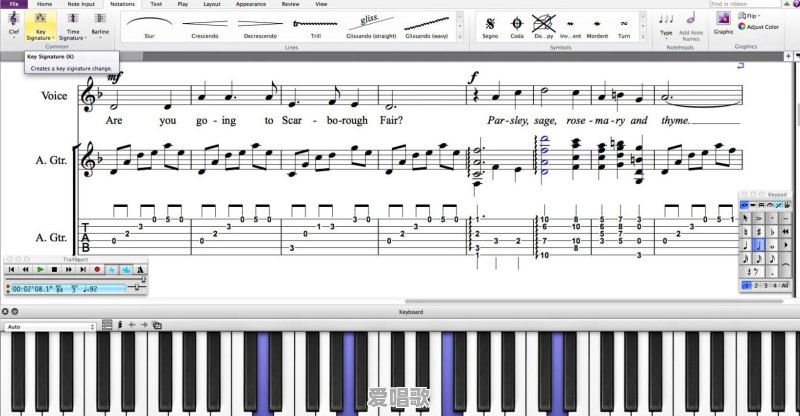Expand the Symbols gallery
The width and height of the screenshot is (800, 416).
643,37
